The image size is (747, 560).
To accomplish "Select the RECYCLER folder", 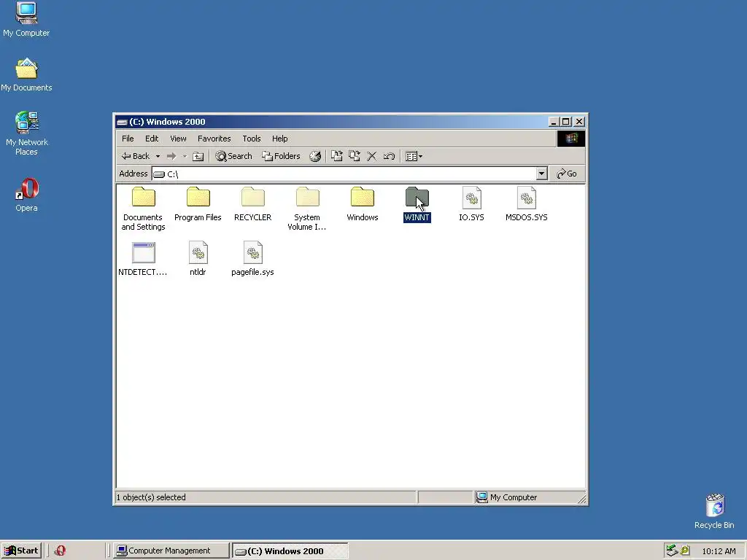I will 252,204.
